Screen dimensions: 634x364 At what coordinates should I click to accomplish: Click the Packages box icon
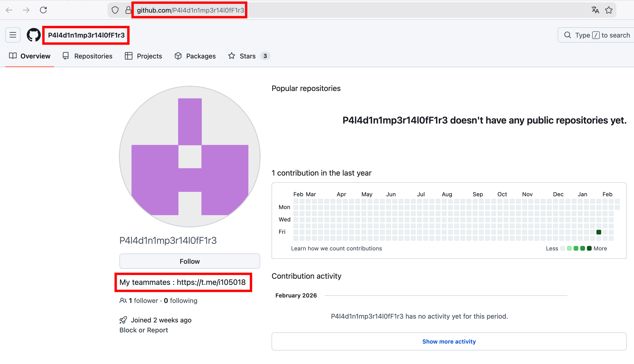(178, 56)
